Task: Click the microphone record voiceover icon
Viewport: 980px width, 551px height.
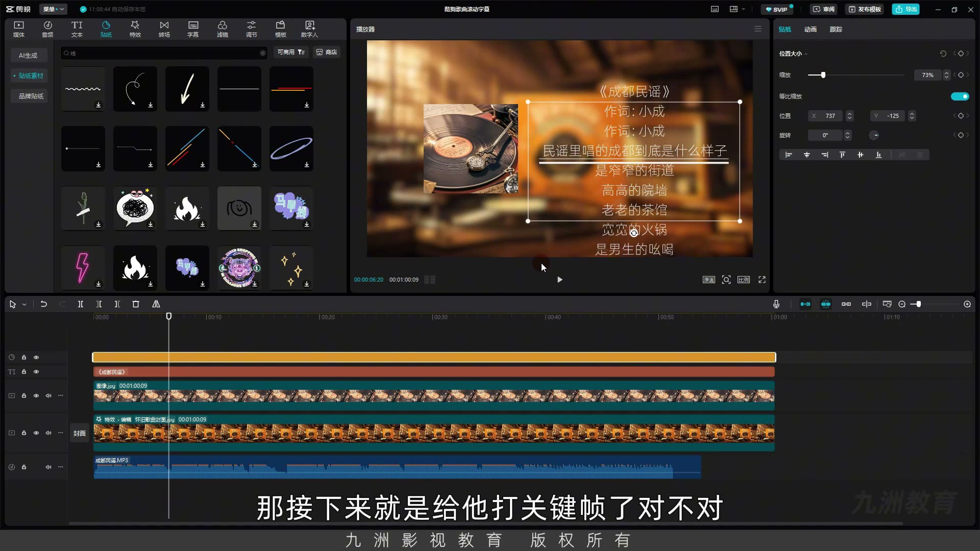Action: point(776,304)
